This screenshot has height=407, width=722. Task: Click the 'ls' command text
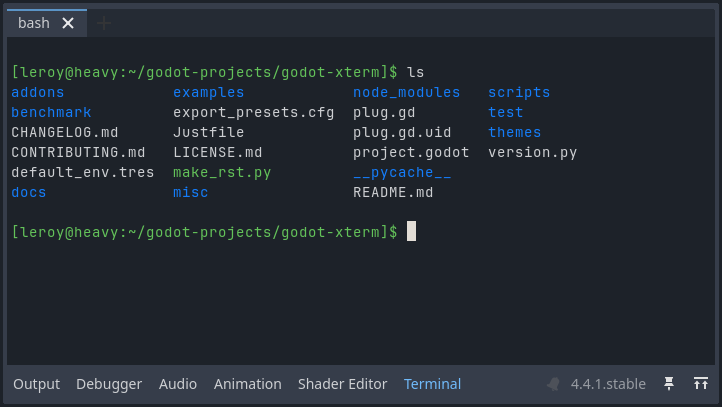(415, 72)
